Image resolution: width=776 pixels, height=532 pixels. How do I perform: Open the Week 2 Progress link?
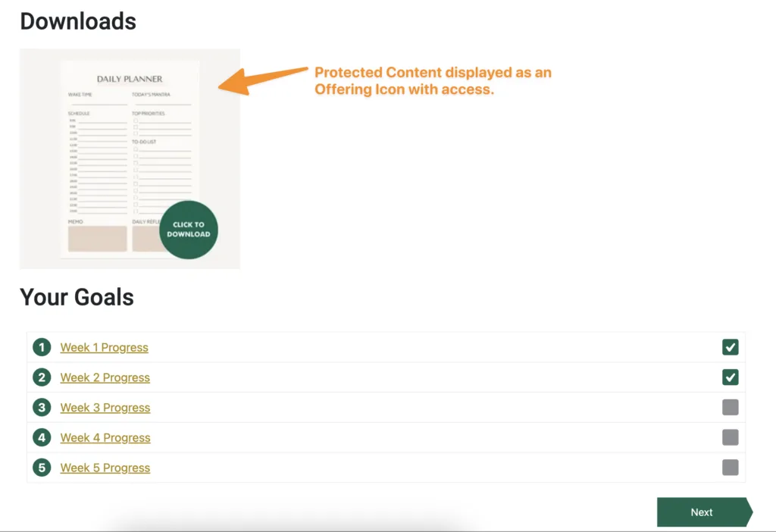(x=105, y=377)
